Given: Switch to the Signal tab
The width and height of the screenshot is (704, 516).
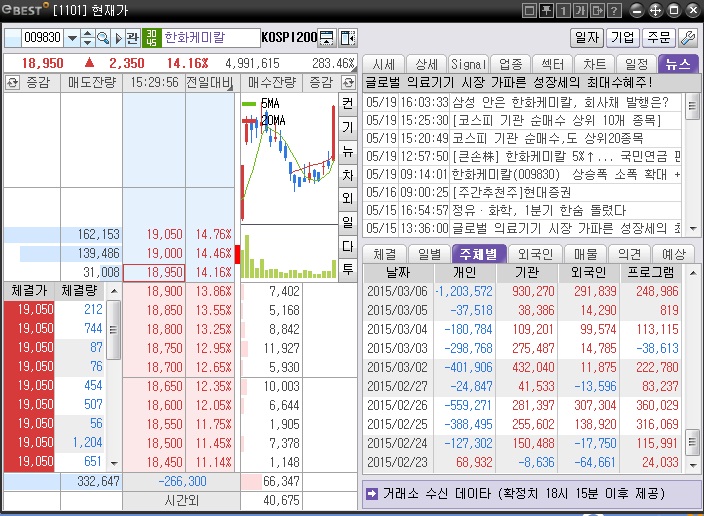Looking at the screenshot, I should tap(468, 65).
